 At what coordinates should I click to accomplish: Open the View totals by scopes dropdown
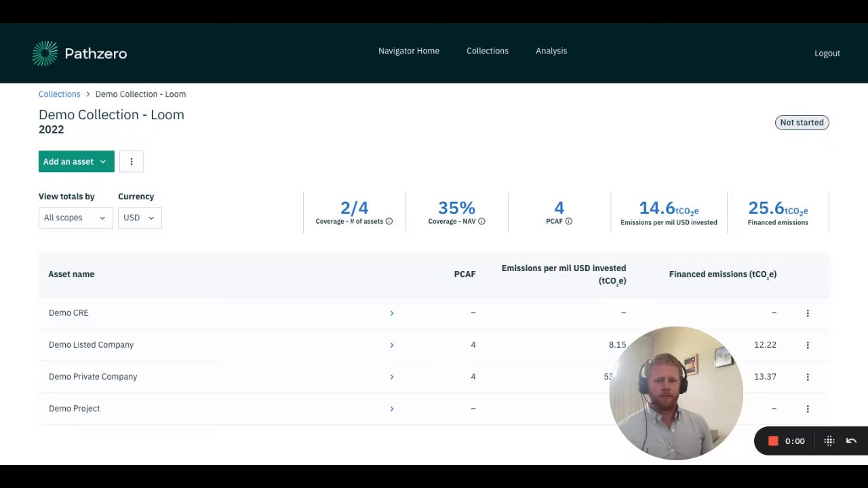[75, 218]
